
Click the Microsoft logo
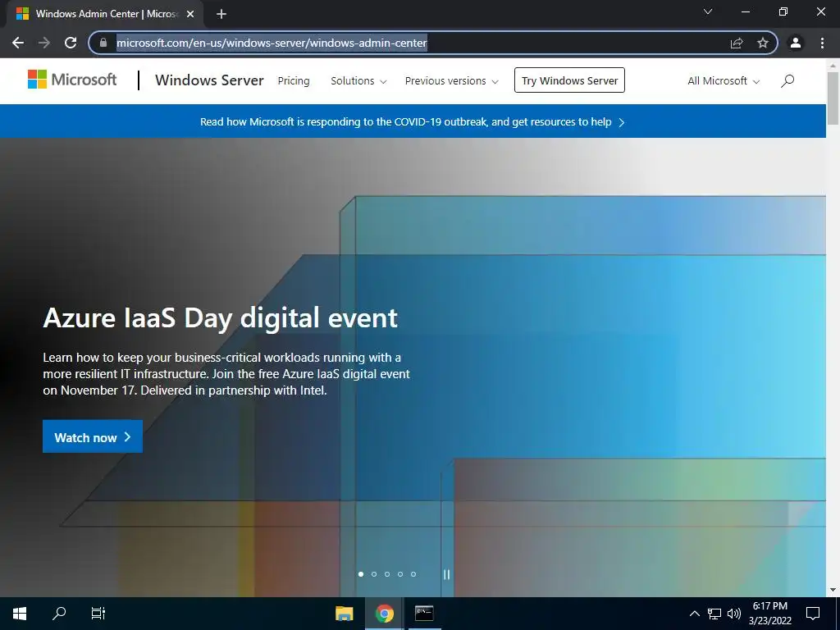point(72,80)
